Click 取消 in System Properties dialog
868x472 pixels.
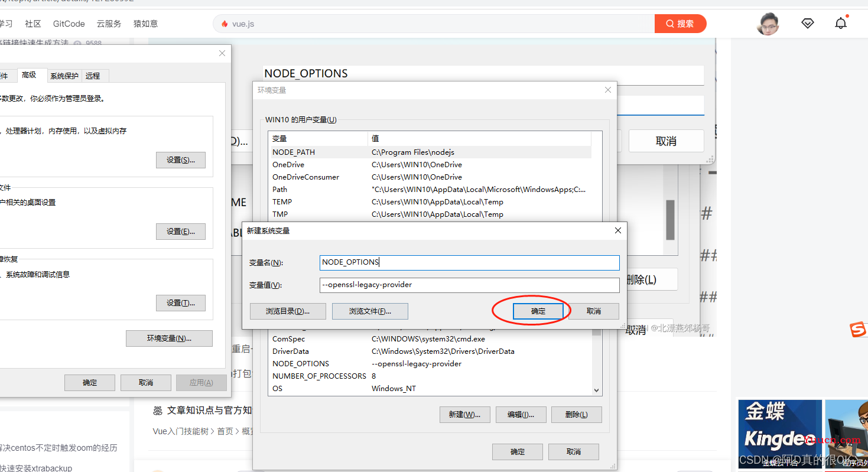click(146, 383)
